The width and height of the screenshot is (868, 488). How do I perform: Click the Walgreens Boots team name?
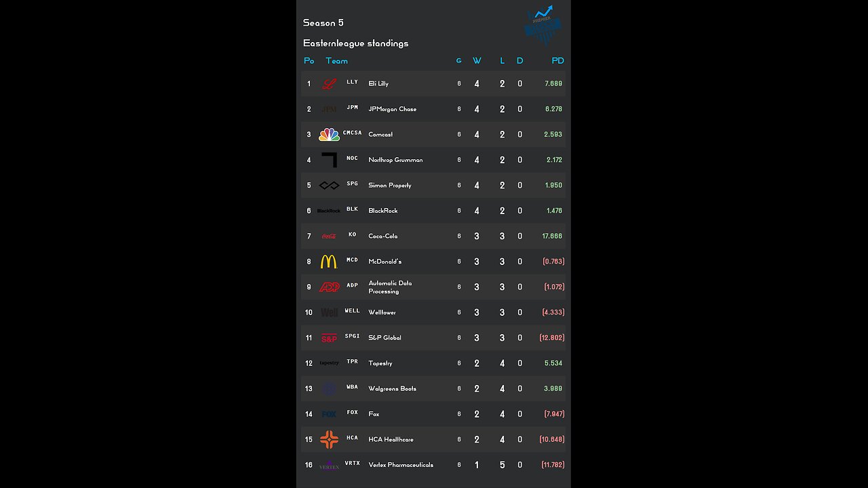pyautogui.click(x=392, y=389)
